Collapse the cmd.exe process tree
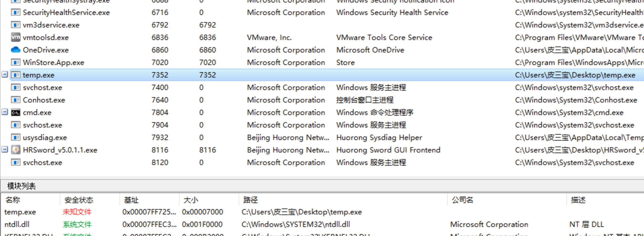Screen dimensions: 644x236 5,112
